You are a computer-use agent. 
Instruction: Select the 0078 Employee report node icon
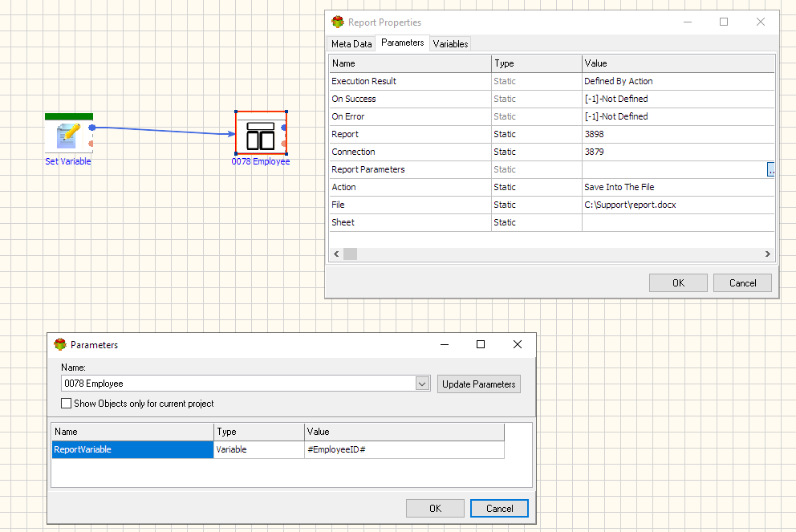(261, 133)
